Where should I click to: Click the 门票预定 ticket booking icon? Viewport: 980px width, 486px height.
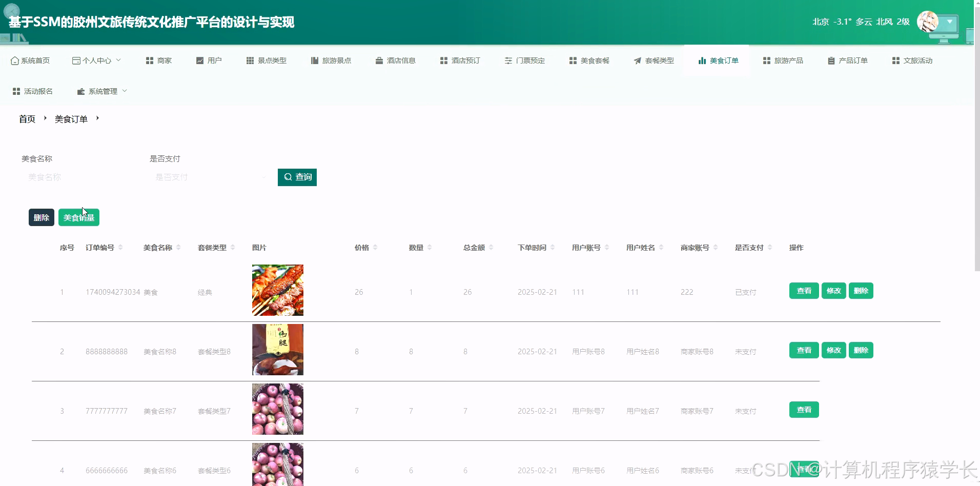tap(507, 60)
